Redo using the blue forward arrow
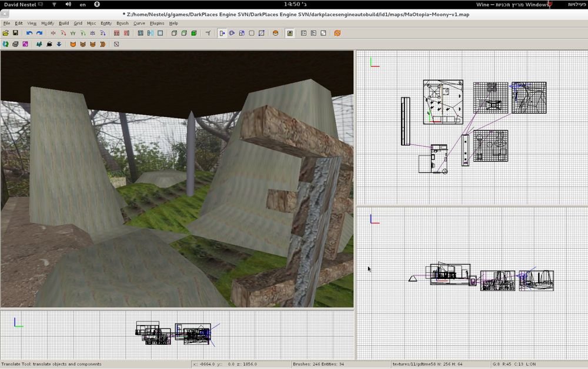This screenshot has height=369, width=588. (x=39, y=33)
